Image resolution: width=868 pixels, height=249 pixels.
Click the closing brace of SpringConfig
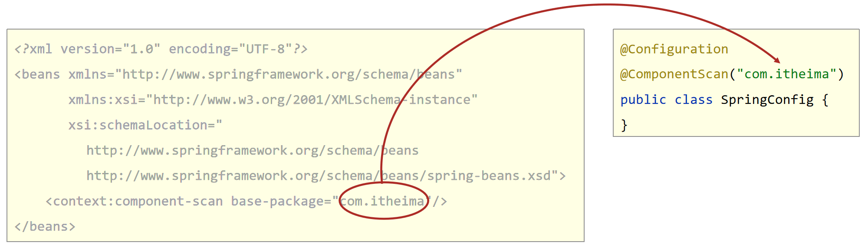tap(624, 125)
